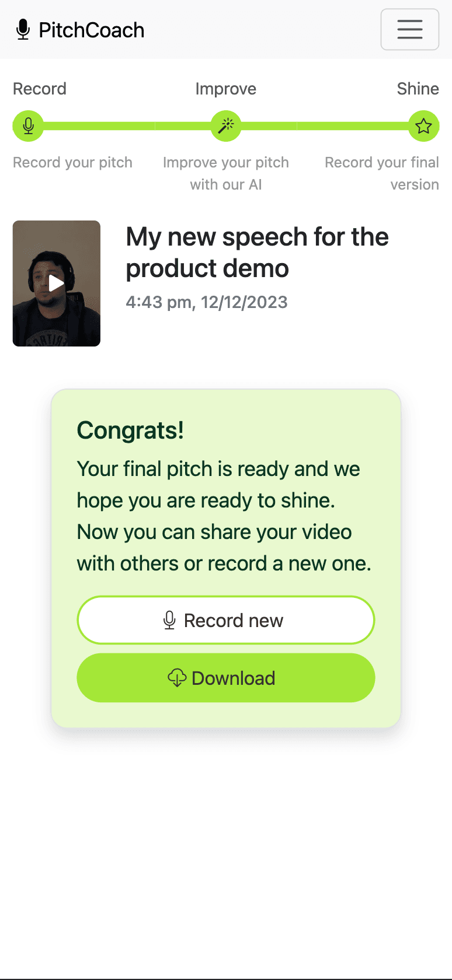Open the hamburger navigation menu

[x=409, y=29]
